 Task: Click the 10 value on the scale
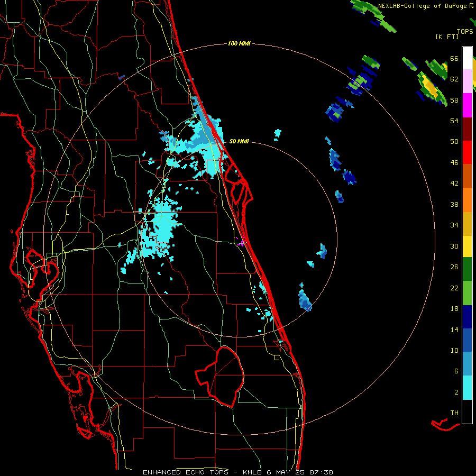[454, 350]
